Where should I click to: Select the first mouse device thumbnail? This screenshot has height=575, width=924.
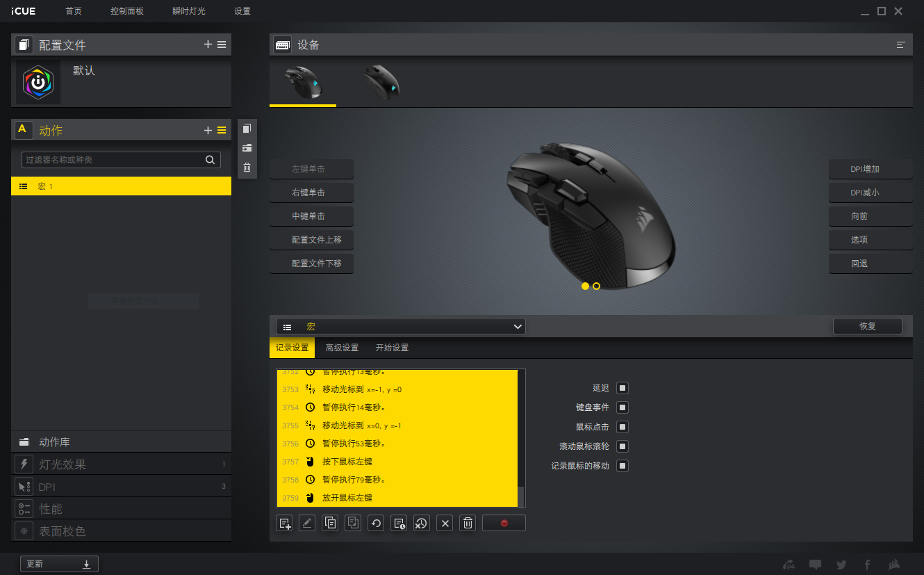(303, 81)
